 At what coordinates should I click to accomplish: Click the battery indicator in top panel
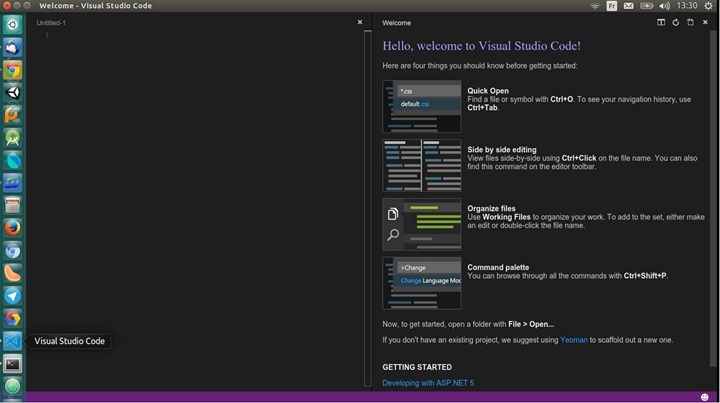pos(647,6)
